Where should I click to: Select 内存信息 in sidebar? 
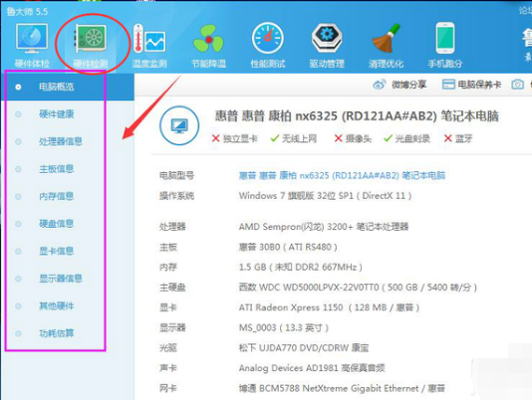point(57,196)
